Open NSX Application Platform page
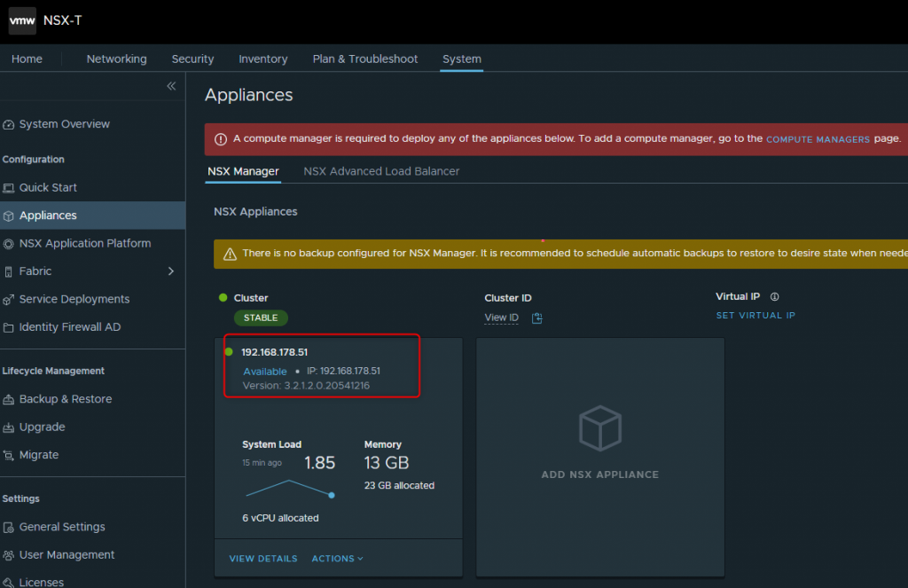Image resolution: width=908 pixels, height=588 pixels. (x=85, y=243)
